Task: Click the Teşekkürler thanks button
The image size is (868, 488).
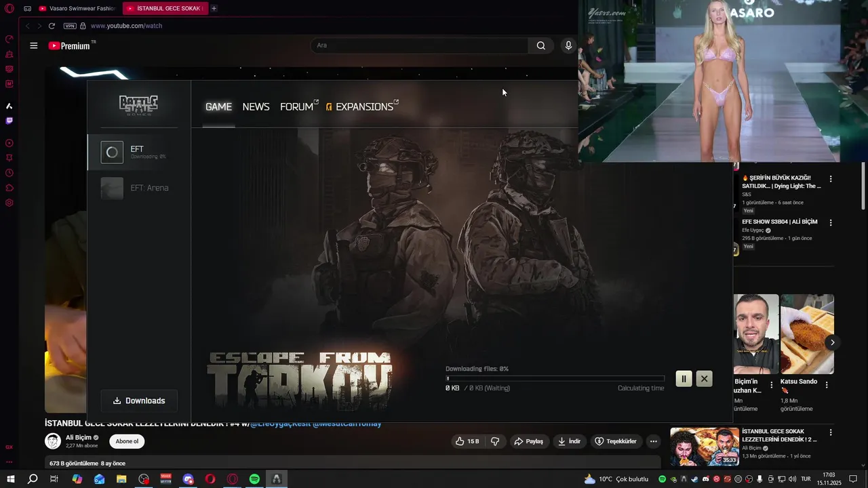Action: pyautogui.click(x=616, y=441)
